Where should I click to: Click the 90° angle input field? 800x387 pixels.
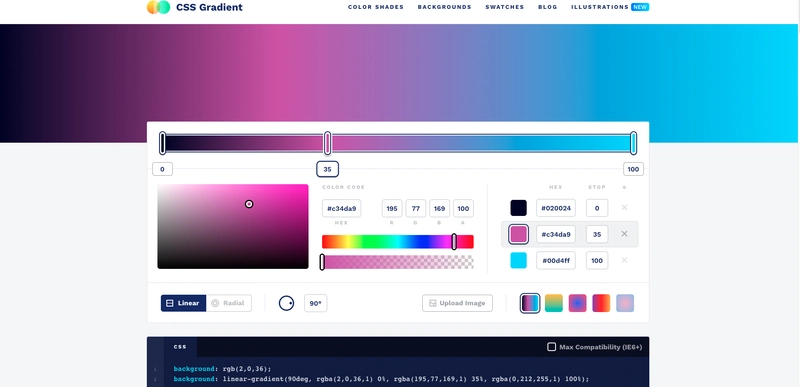pyautogui.click(x=315, y=303)
